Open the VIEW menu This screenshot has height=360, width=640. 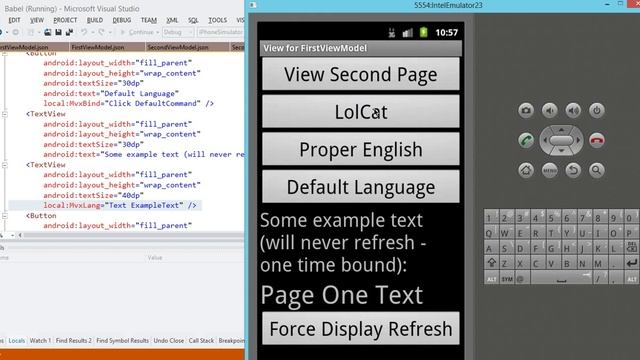(x=37, y=20)
